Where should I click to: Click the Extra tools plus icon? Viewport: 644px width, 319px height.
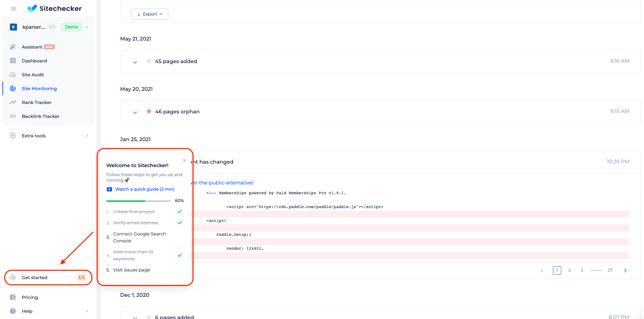tap(13, 136)
